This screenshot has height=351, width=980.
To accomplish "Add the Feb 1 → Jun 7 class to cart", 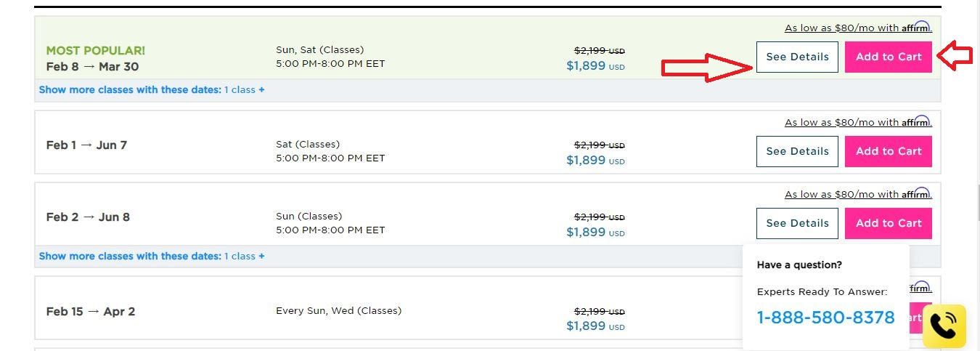I will (889, 151).
